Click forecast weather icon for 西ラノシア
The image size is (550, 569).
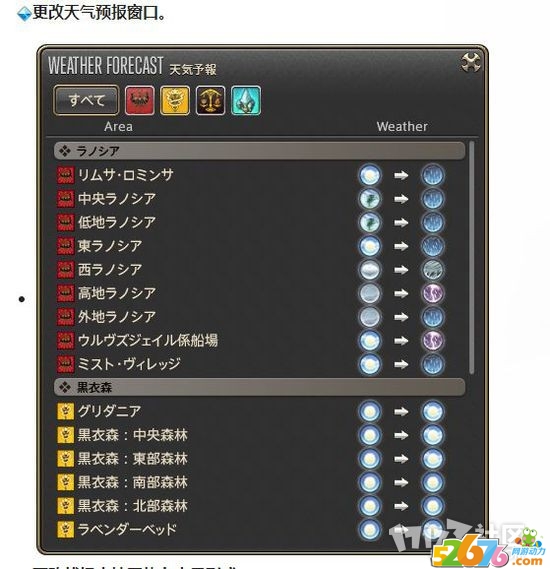[x=432, y=270]
